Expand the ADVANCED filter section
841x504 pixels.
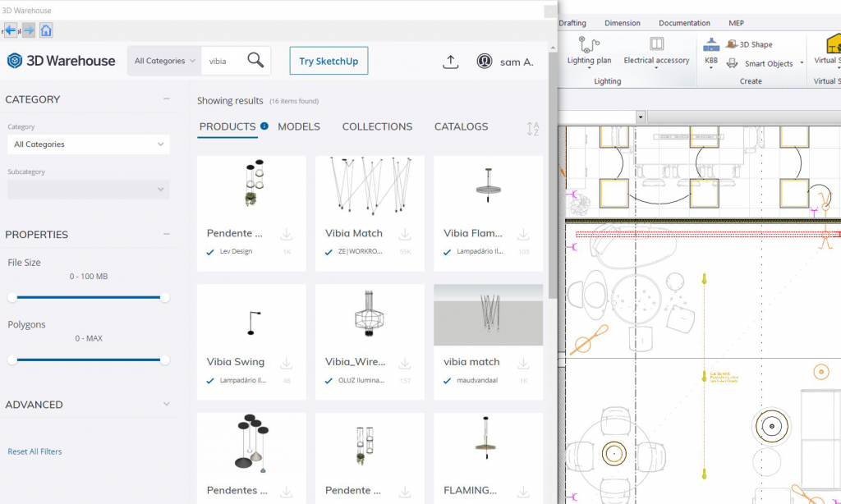[x=167, y=405]
